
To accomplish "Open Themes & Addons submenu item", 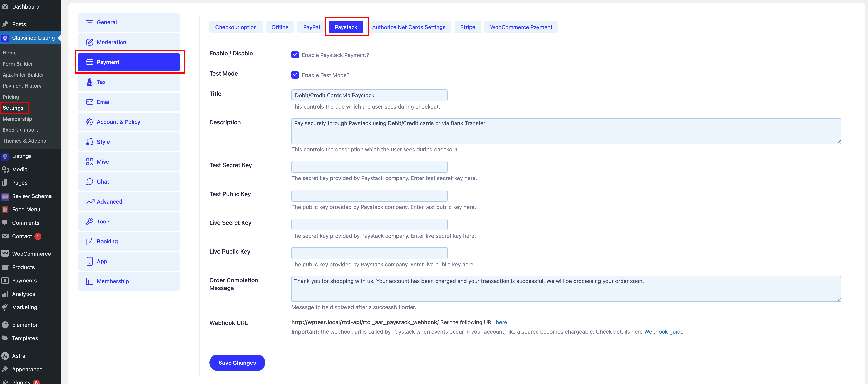I will [x=24, y=141].
